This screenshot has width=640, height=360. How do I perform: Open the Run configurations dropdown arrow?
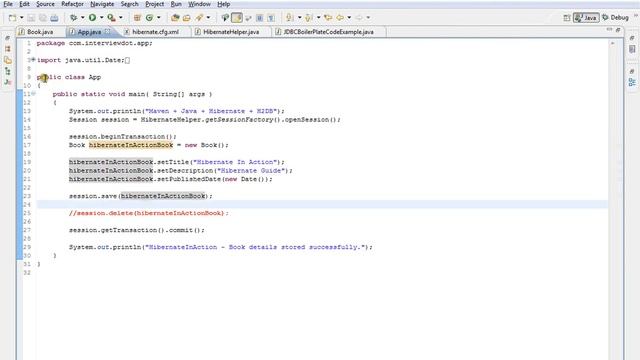point(102,18)
